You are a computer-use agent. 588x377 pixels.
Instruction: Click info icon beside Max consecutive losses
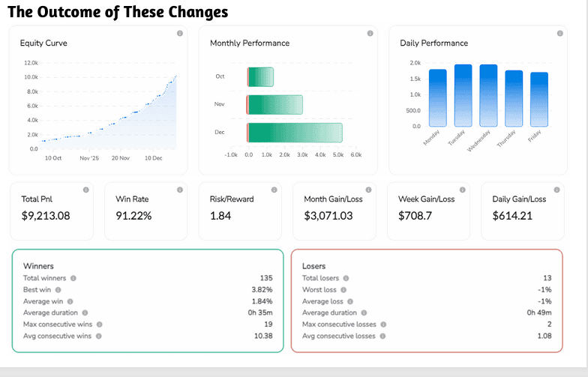tap(383, 324)
